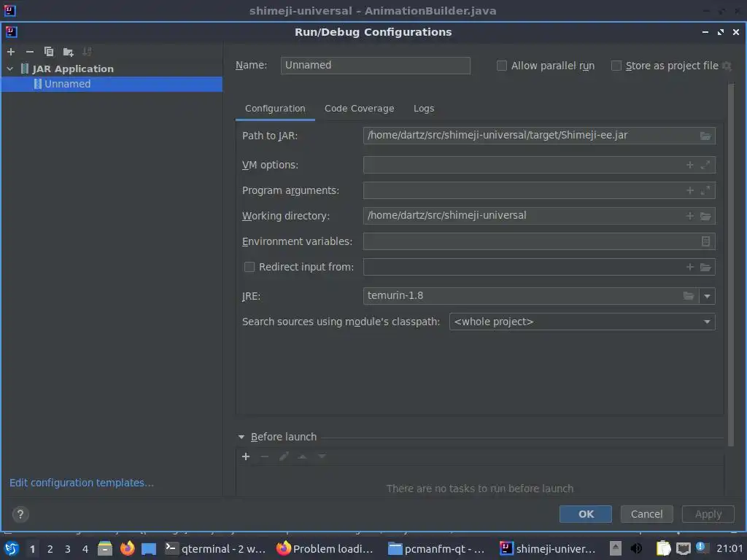Open the JRE dropdown list

point(707,296)
